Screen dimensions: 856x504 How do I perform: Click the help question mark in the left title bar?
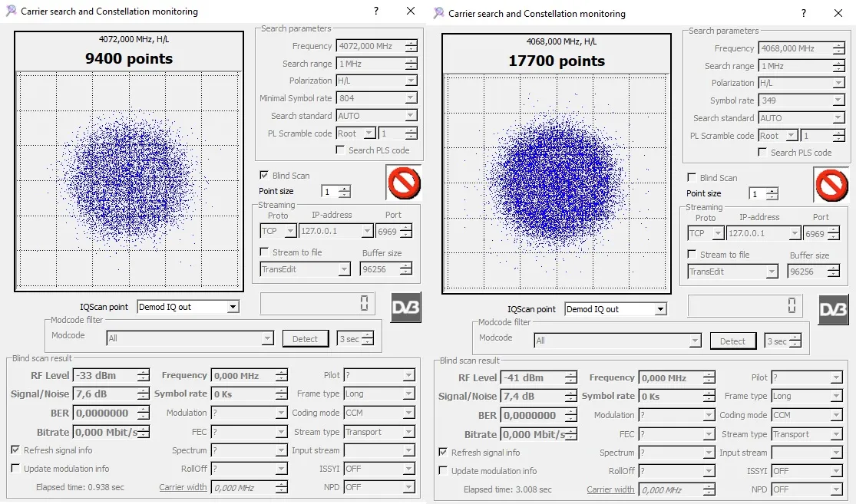tap(376, 12)
